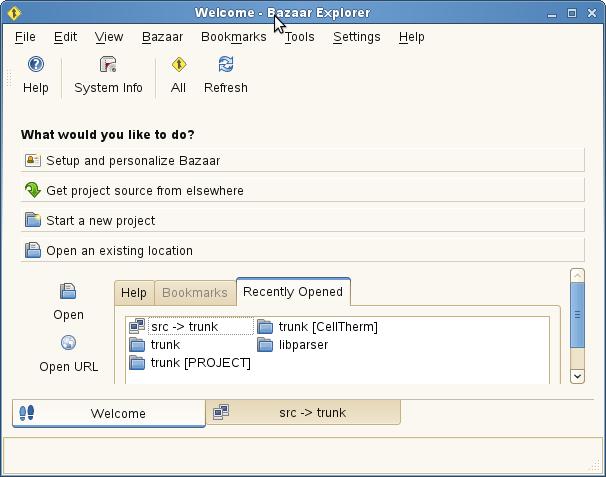Open the File menu

[x=25, y=37]
